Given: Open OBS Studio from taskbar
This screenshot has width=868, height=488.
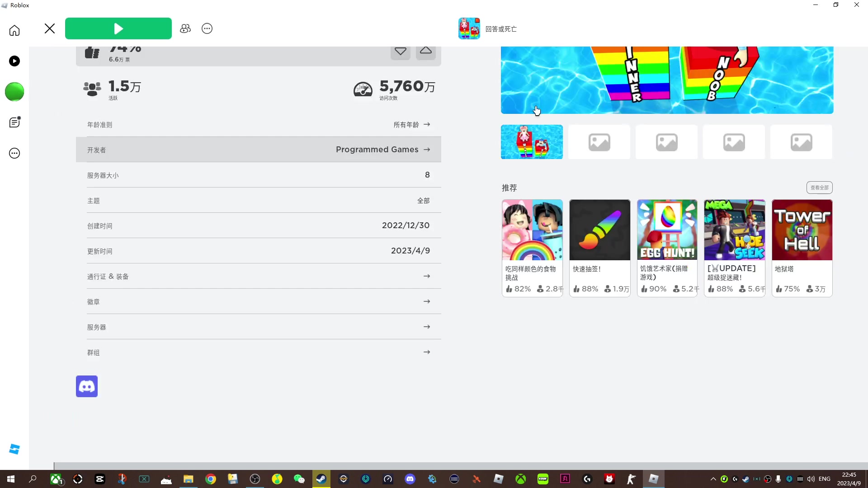Looking at the screenshot, I should pos(255,479).
